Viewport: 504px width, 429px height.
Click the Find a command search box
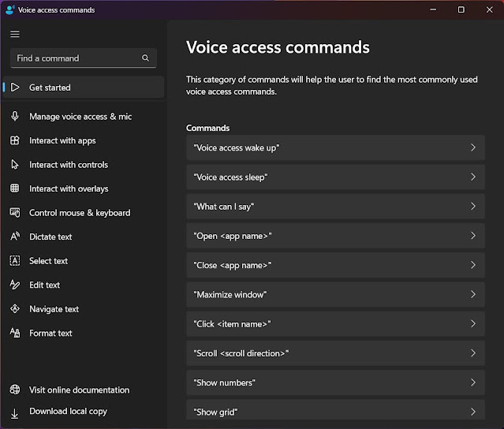point(76,58)
